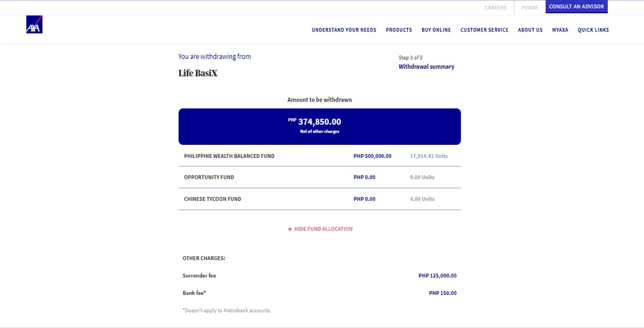Select the ABOUT US menu item
The width and height of the screenshot is (644, 328).
coord(530,30)
